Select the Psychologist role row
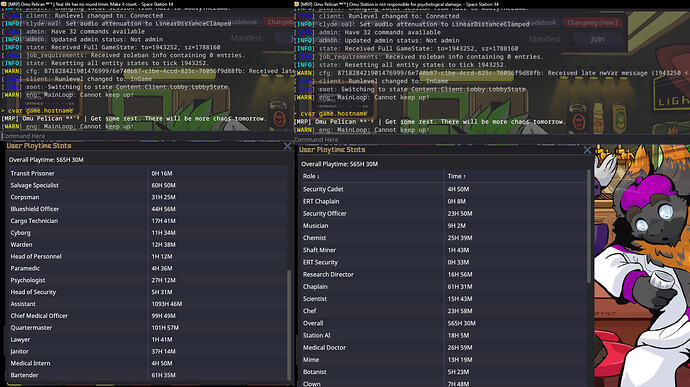Screen dimensions: 690x387 coord(148,280)
